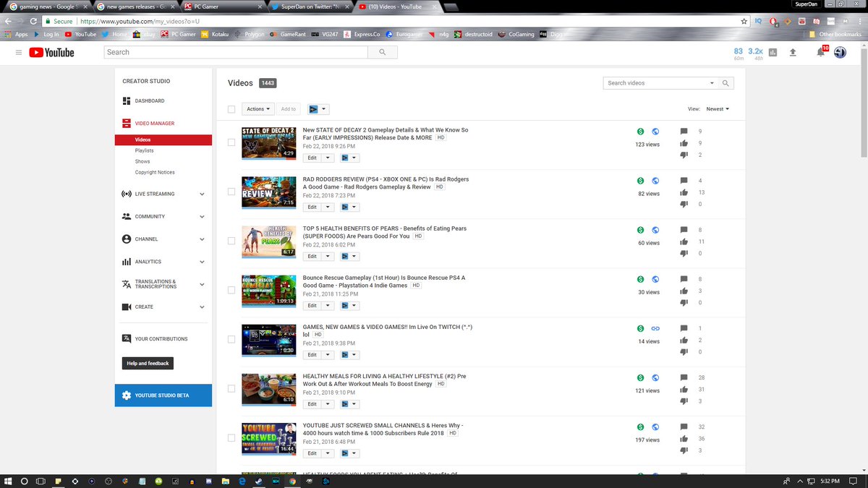This screenshot has height=488, width=868.
Task: Click Edit button for Bounce Rescue Gameplay video
Action: coord(312,305)
